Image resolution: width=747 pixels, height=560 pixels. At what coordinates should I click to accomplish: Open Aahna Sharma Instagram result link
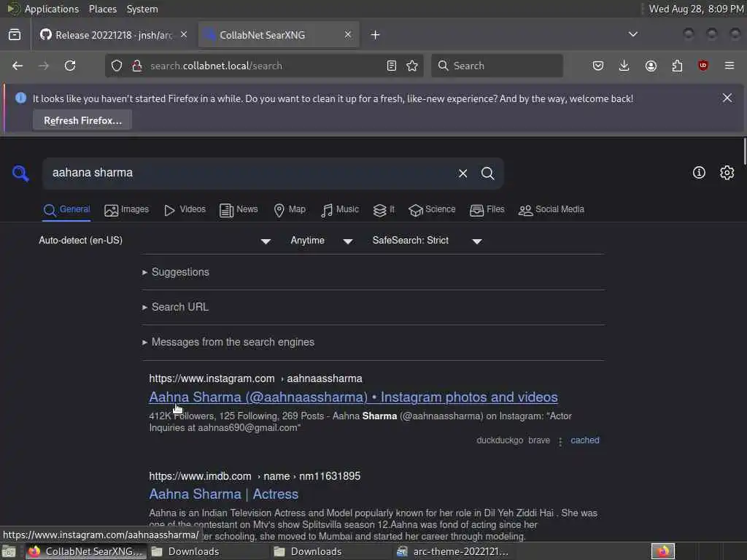(x=353, y=397)
